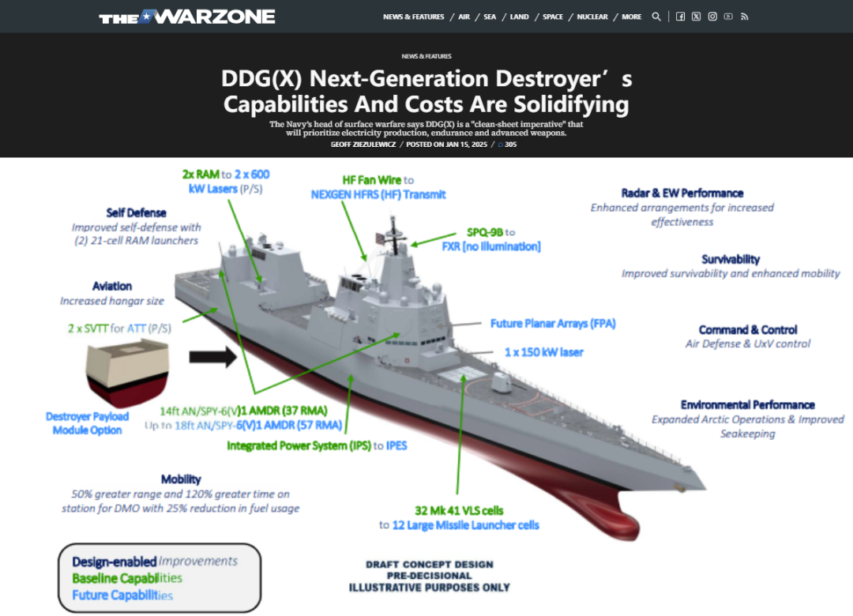
Task: Click the Destroyer Payload Module hull section graphic
Action: click(127, 372)
